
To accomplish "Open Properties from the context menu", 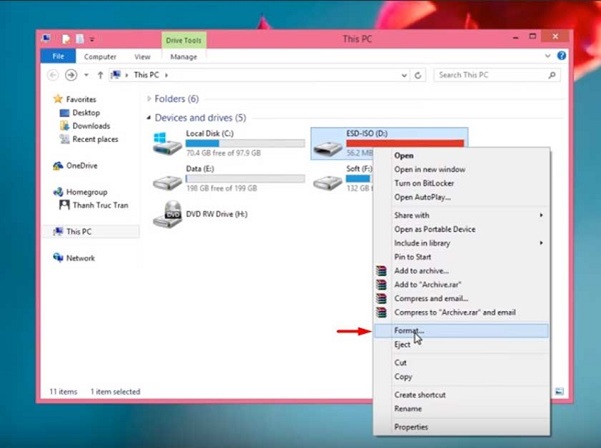I will click(461, 427).
